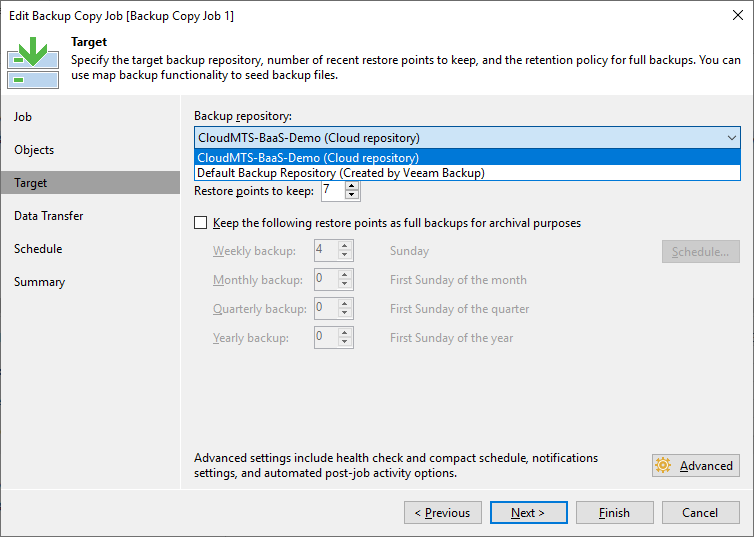Increase restore points to keep value
Screen dimensions: 754x537
(351, 186)
